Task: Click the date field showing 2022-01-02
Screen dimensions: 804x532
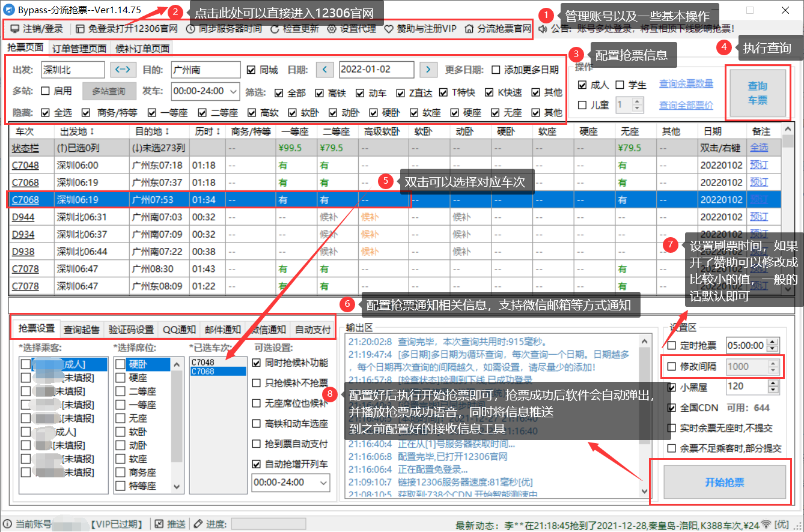Action: click(376, 70)
